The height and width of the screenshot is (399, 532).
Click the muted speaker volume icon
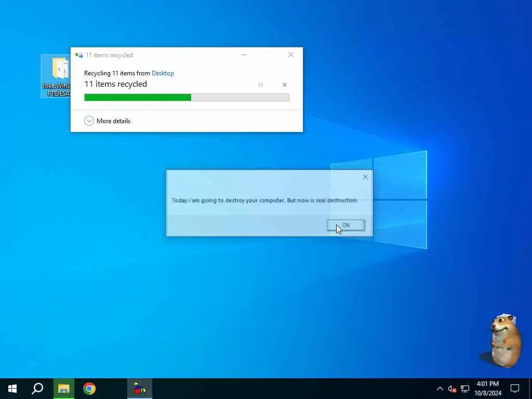tap(452, 389)
